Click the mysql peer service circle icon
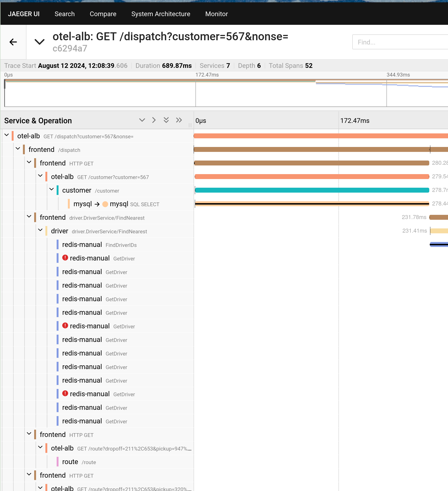This screenshot has height=491, width=448. 105,204
